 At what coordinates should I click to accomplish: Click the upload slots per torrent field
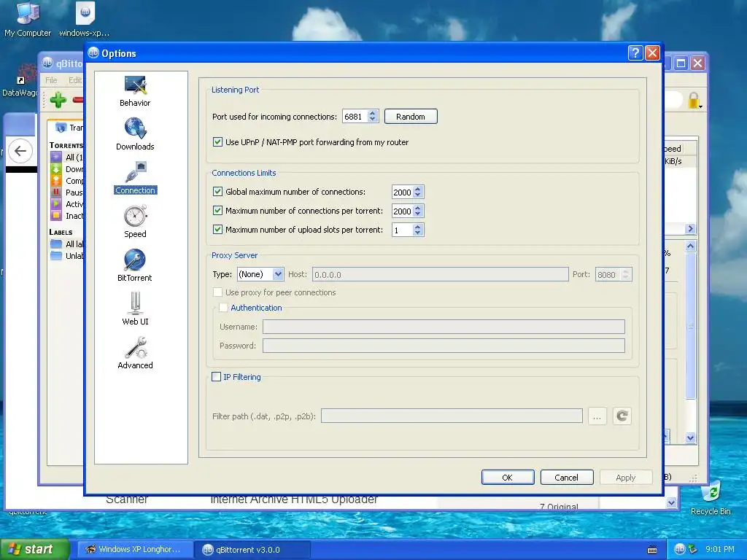tap(402, 230)
